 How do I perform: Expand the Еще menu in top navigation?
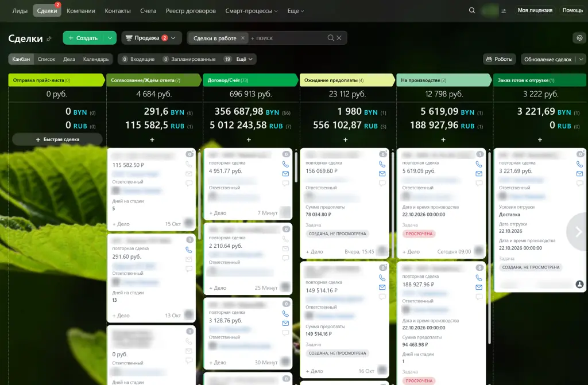(x=296, y=11)
